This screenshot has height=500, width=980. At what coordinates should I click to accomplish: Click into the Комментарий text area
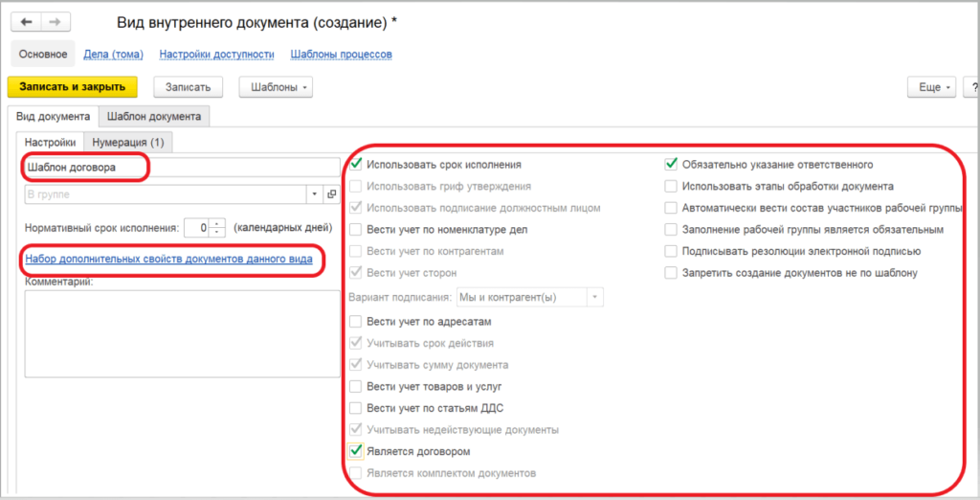pyautogui.click(x=183, y=333)
